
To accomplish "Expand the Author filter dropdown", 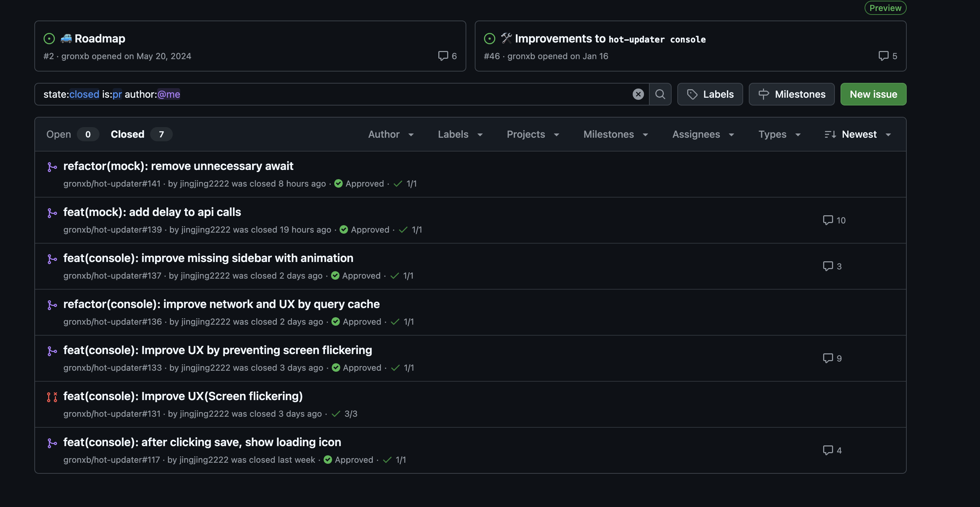I will [x=391, y=134].
